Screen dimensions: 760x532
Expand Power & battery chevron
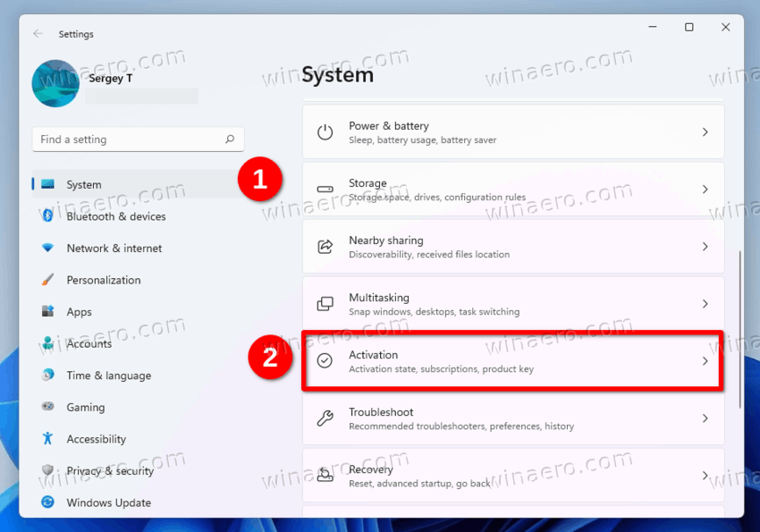click(705, 131)
